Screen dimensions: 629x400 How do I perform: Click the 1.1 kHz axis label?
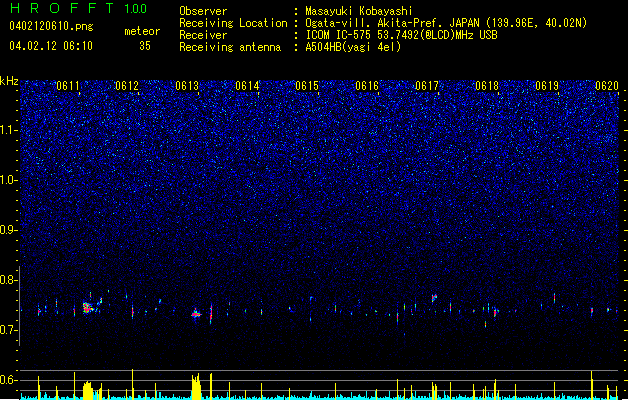[8, 130]
